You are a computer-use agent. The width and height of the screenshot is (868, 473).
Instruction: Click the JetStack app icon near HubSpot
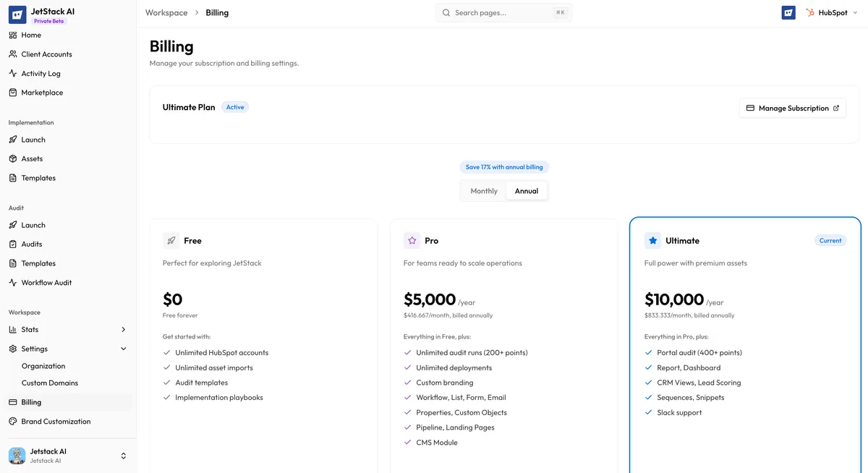788,12
